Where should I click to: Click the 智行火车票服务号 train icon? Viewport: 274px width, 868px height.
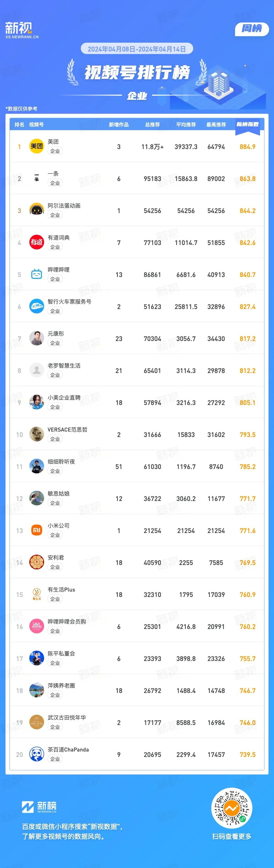(36, 306)
